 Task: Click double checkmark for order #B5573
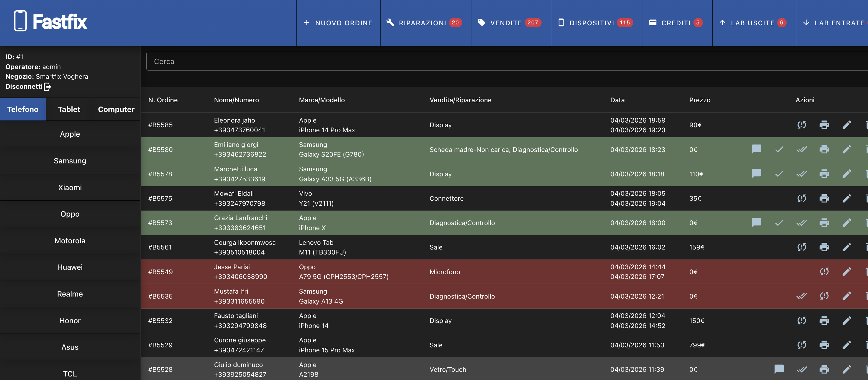tap(801, 223)
